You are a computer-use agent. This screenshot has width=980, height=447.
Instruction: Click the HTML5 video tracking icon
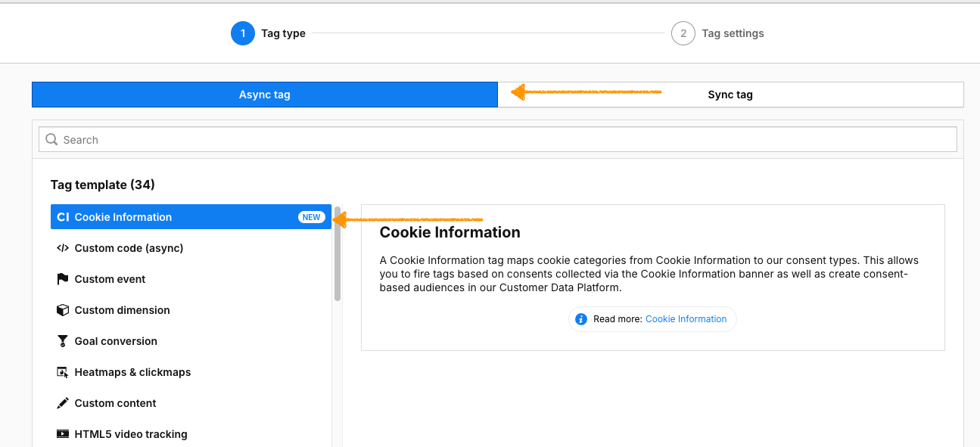click(64, 433)
